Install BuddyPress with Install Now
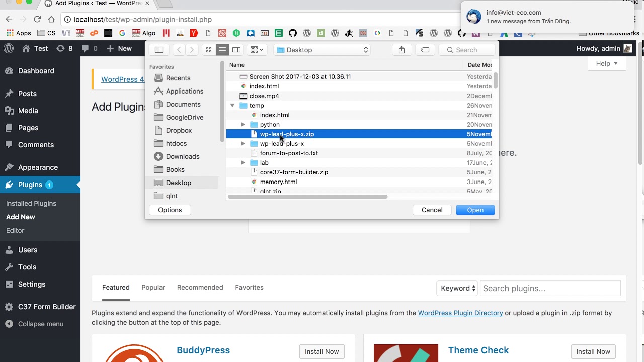The width and height of the screenshot is (644, 362). pyautogui.click(x=321, y=351)
